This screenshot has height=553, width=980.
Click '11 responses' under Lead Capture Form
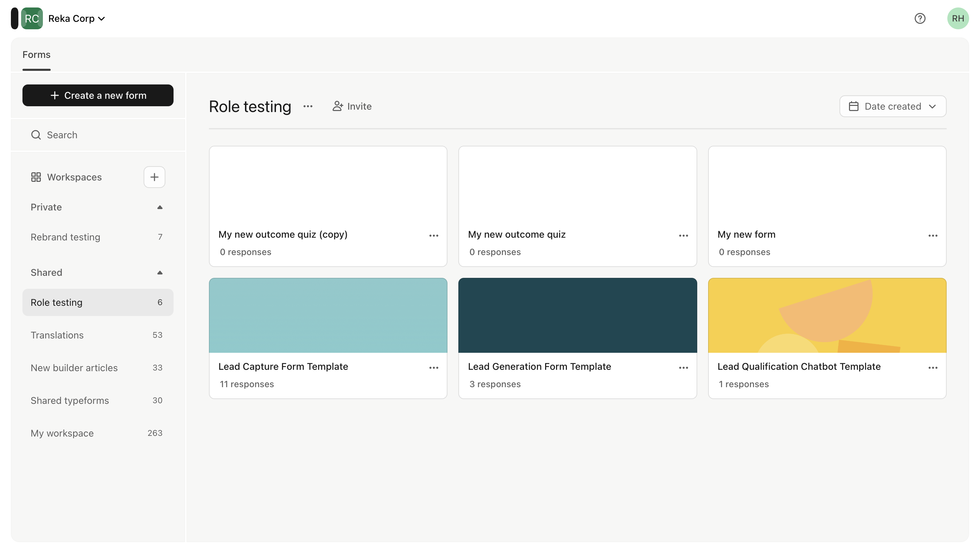tap(247, 384)
